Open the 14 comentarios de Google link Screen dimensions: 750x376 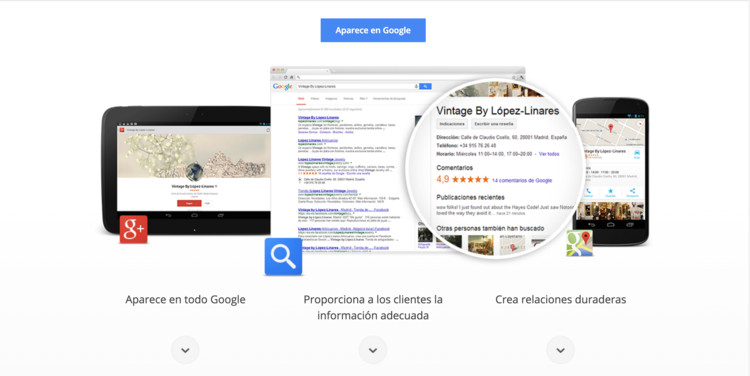522,180
